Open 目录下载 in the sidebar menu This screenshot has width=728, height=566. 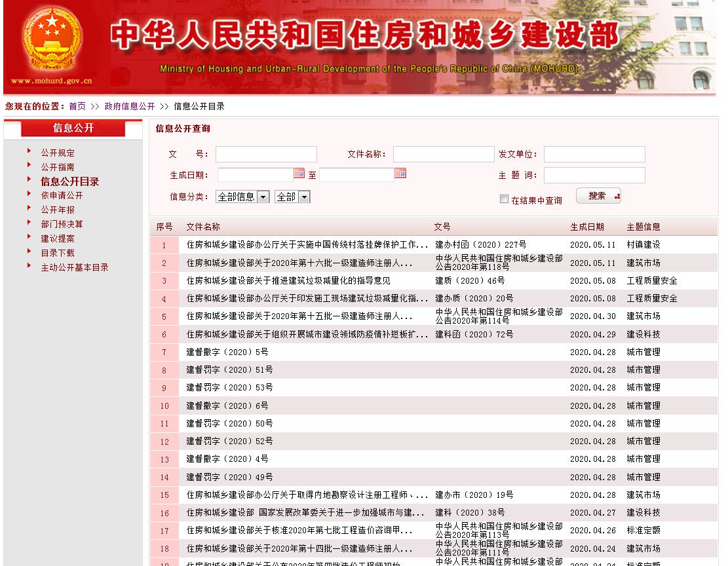58,253
